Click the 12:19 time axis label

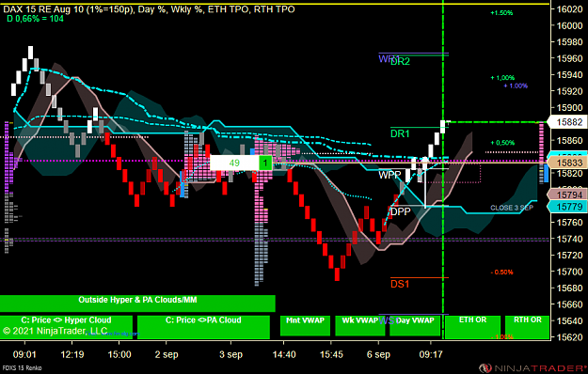tap(72, 354)
